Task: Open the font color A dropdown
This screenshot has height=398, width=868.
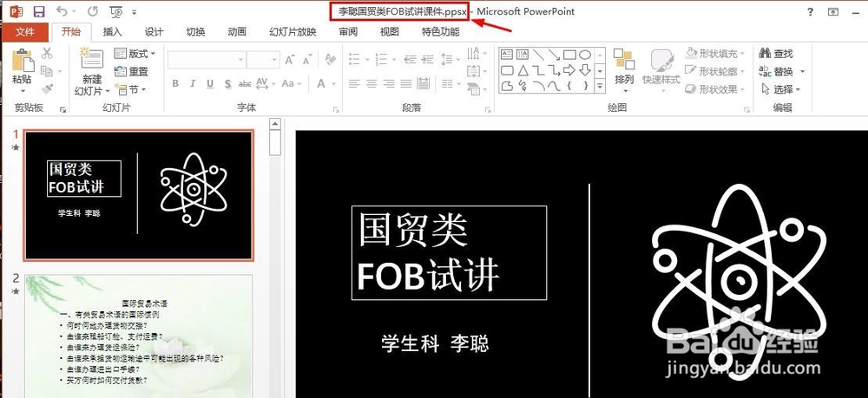Action: [326, 83]
